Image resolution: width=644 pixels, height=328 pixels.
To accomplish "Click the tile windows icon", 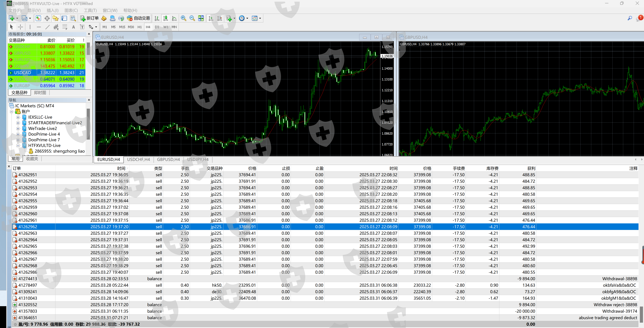I will pyautogui.click(x=201, y=18).
